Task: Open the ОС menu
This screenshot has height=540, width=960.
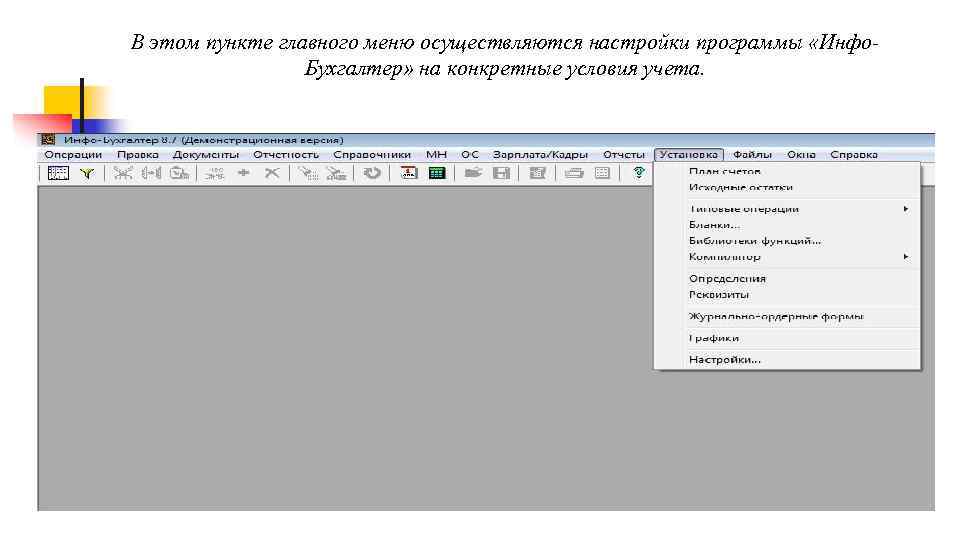Action: point(470,155)
